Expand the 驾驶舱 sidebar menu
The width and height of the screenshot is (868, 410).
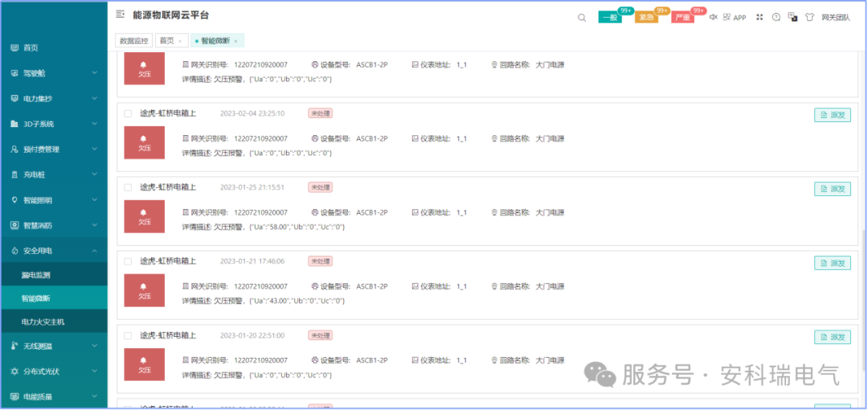click(95, 73)
